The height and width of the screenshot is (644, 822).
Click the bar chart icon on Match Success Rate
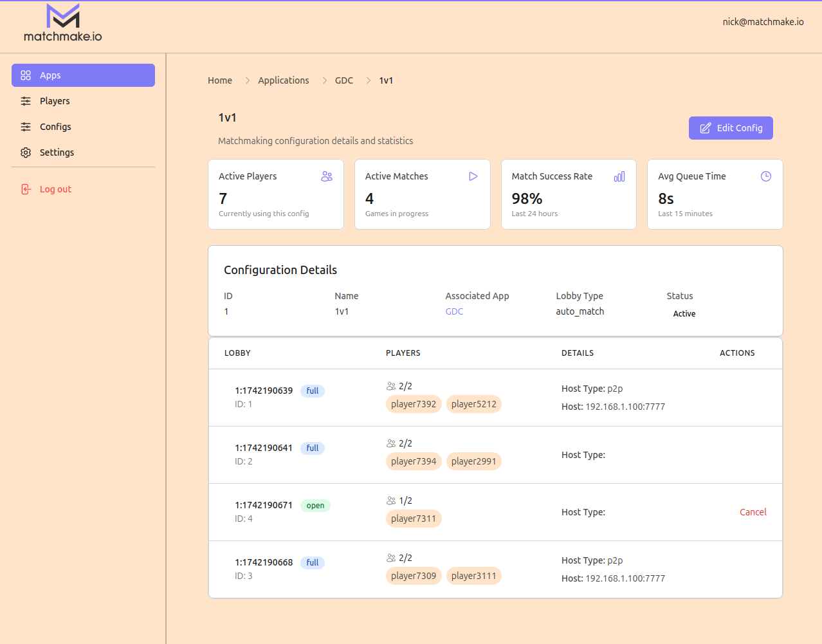pos(619,176)
